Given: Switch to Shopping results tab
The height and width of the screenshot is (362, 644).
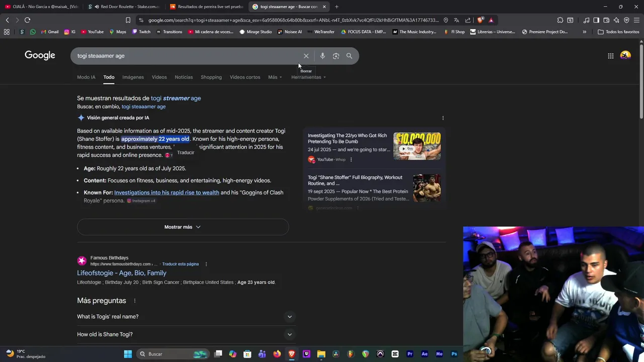Looking at the screenshot, I should pos(211,77).
